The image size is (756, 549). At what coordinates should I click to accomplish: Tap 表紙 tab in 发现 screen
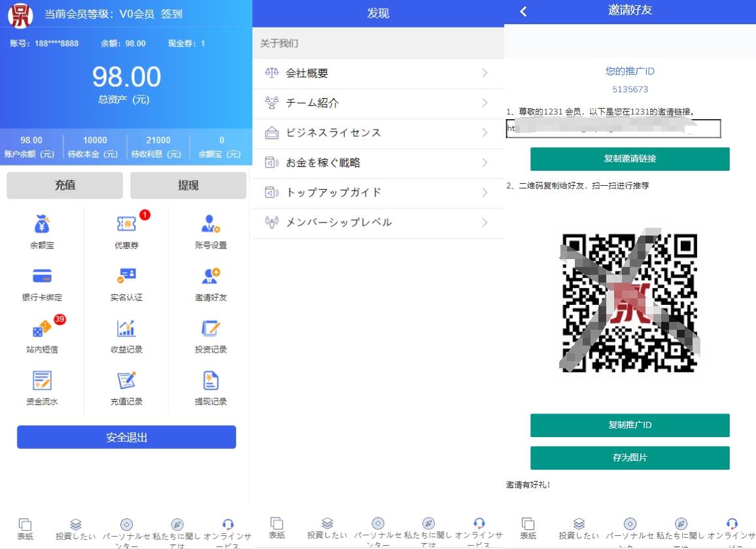(x=277, y=529)
